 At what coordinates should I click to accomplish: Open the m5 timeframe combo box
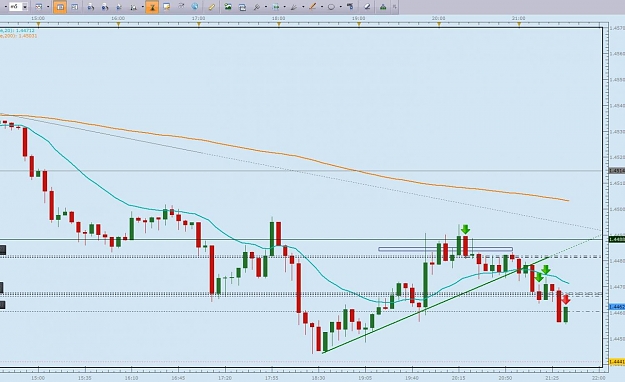pyautogui.click(x=18, y=7)
